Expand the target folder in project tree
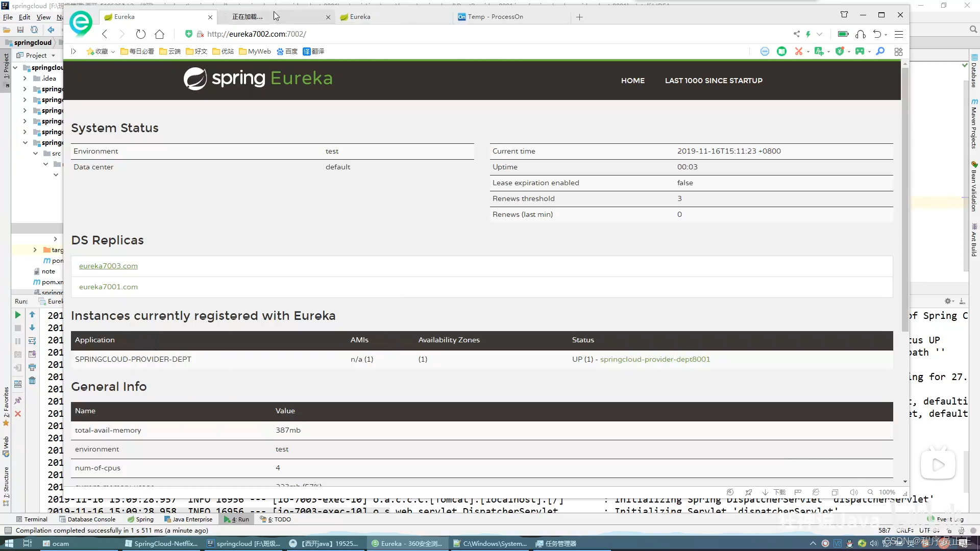This screenshot has height=551, width=980. coord(34,249)
